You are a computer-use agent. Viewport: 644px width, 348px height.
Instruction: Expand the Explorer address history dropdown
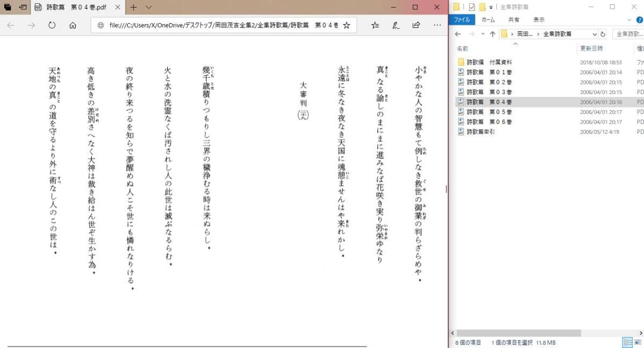pos(594,34)
